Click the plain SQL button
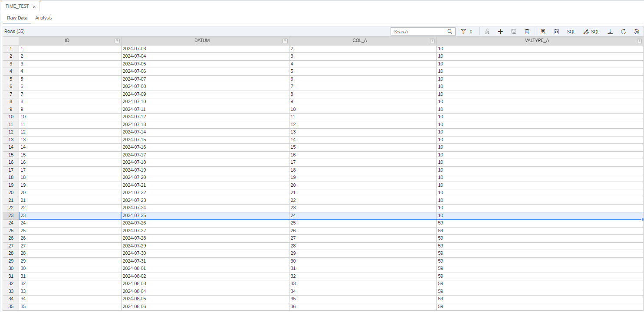 [x=571, y=32]
